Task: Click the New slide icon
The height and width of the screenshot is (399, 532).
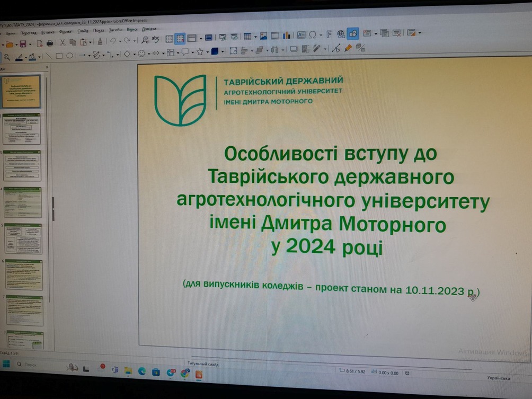Action: [x=367, y=33]
